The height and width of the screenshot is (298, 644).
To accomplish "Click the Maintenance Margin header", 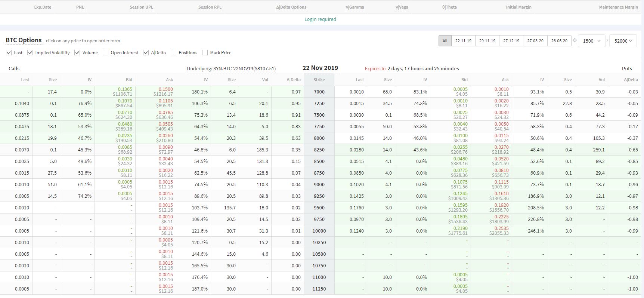I will (618, 7).
